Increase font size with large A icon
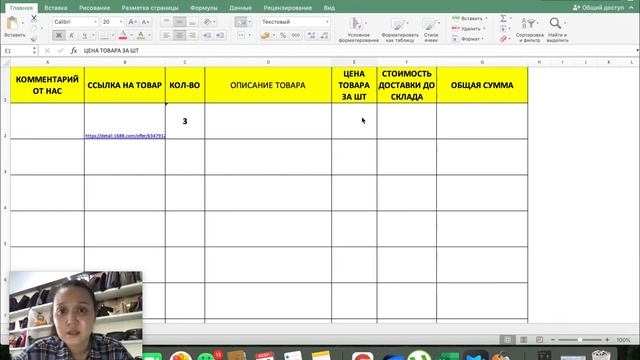This screenshot has width=640, height=360. [x=132, y=22]
